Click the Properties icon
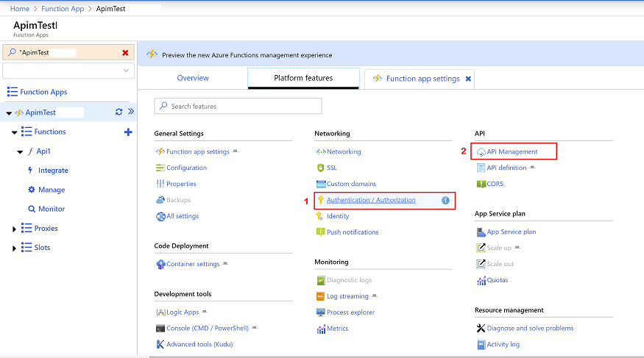644x358 pixels. point(160,184)
